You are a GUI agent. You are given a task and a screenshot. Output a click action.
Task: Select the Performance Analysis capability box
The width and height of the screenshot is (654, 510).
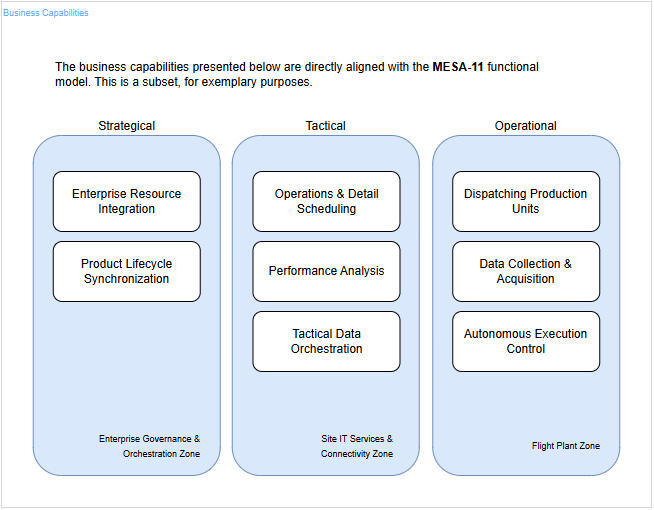(326, 271)
